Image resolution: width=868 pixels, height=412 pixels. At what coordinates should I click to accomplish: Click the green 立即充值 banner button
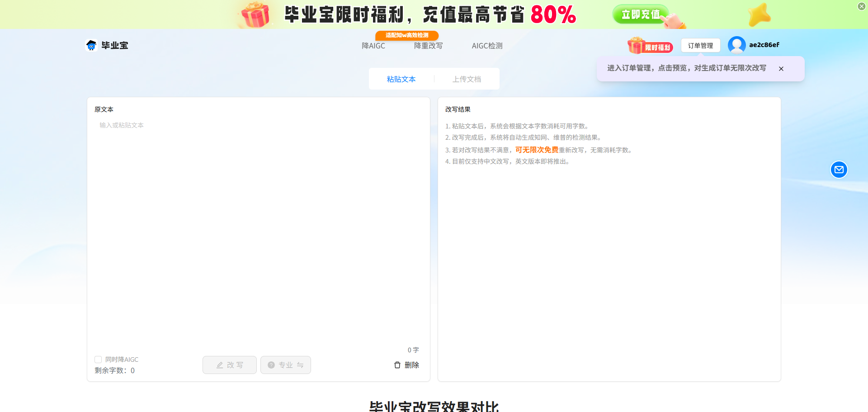[641, 14]
